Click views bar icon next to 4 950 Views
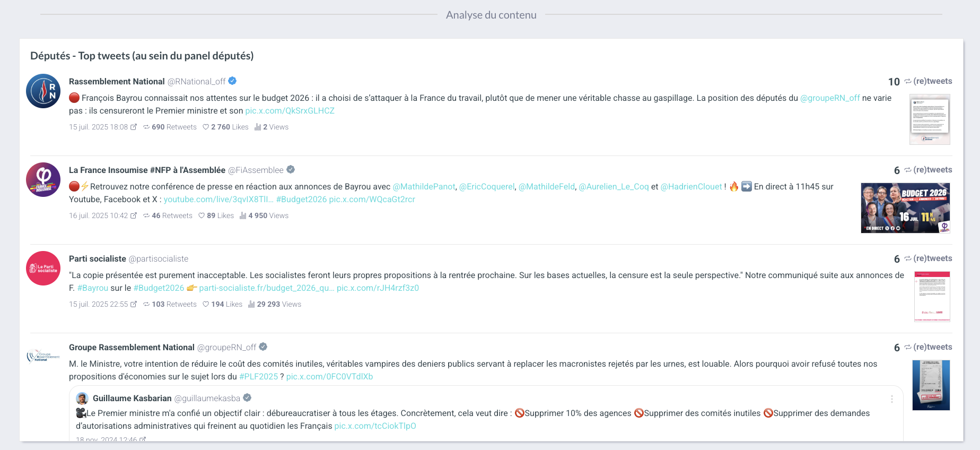 coord(243,215)
